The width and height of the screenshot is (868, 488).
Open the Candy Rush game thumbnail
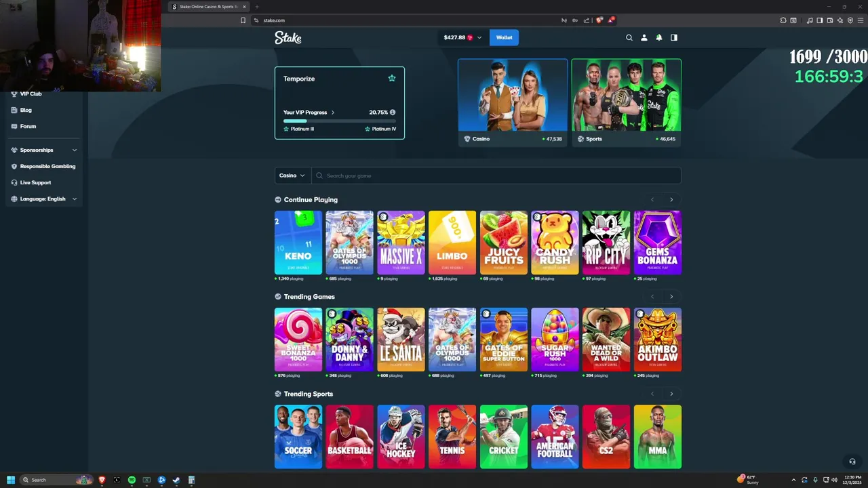[x=555, y=243]
